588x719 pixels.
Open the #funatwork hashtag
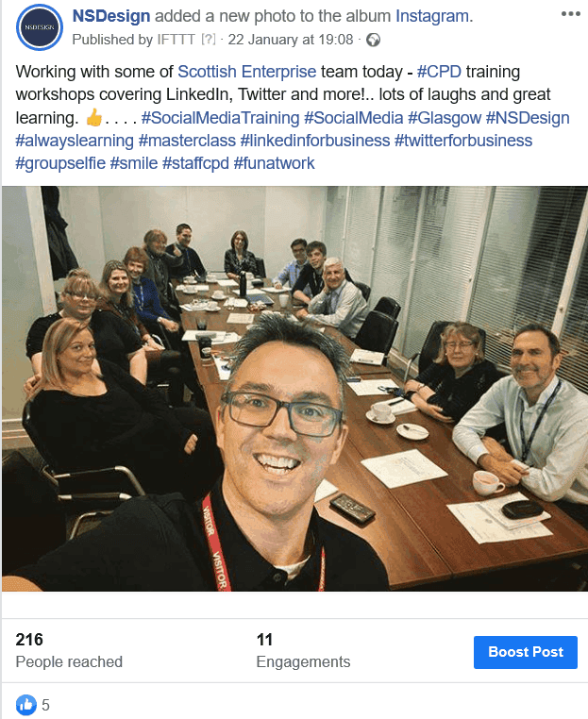coord(274,163)
